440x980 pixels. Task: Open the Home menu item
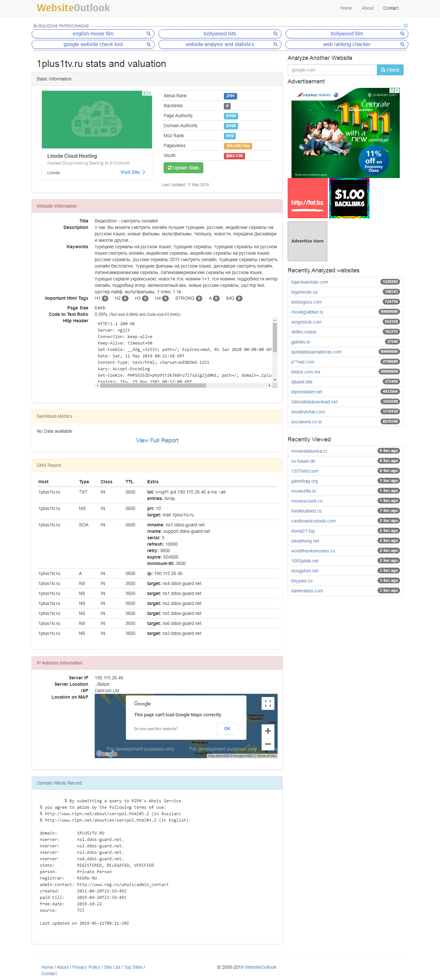[346, 8]
